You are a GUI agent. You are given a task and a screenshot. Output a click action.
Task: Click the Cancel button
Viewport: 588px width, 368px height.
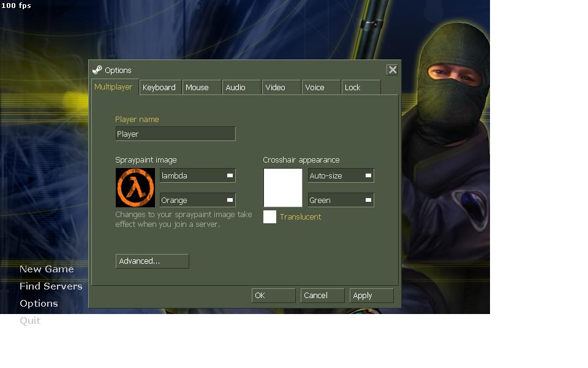[x=323, y=295]
